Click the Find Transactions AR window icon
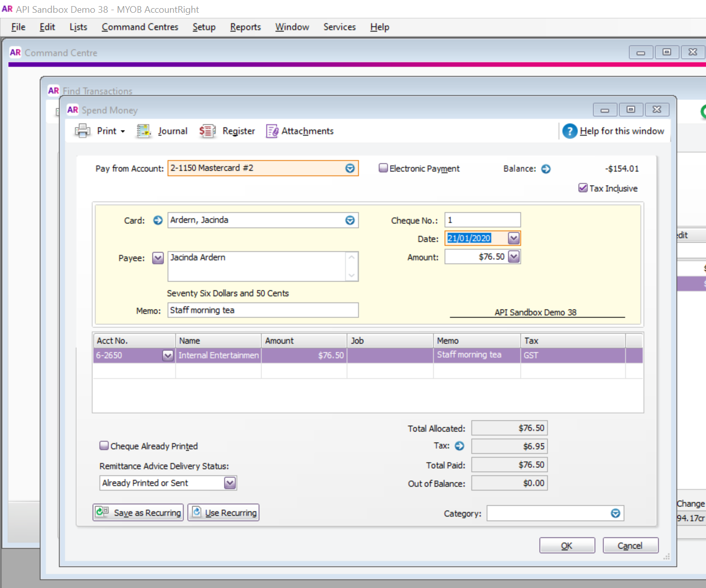 54,90
